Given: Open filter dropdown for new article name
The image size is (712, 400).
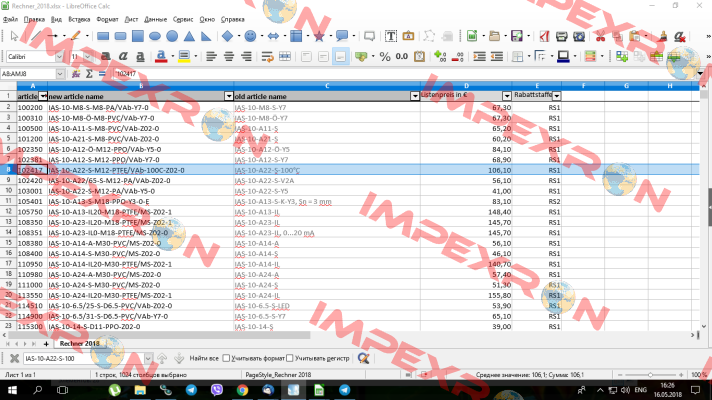Looking at the screenshot, I should (229, 96).
